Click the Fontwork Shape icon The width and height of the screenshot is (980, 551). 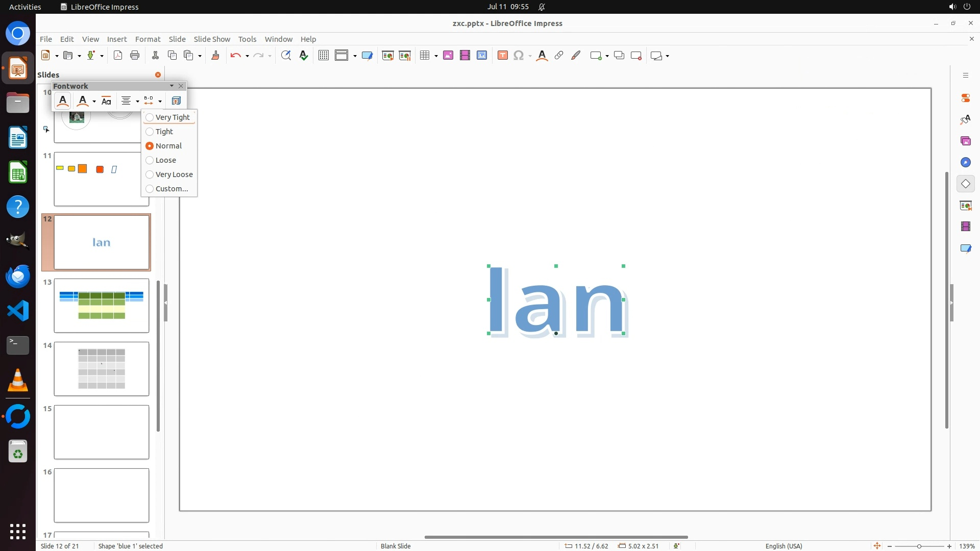pos(82,101)
